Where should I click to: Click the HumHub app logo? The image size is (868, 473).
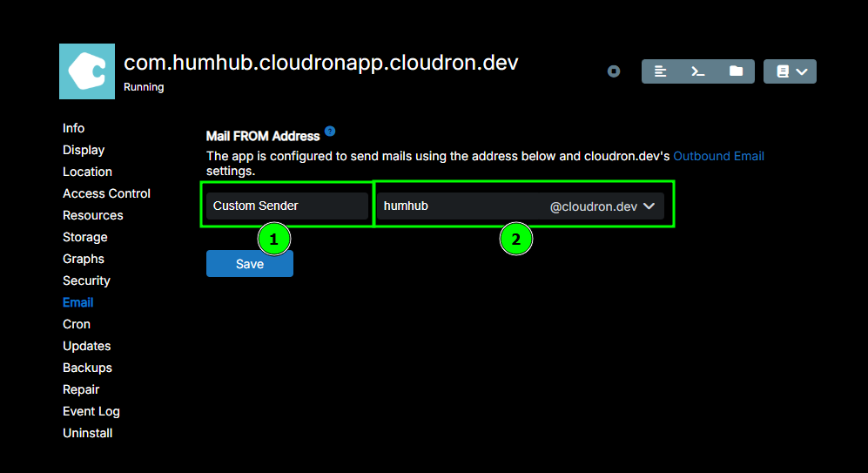[x=87, y=71]
